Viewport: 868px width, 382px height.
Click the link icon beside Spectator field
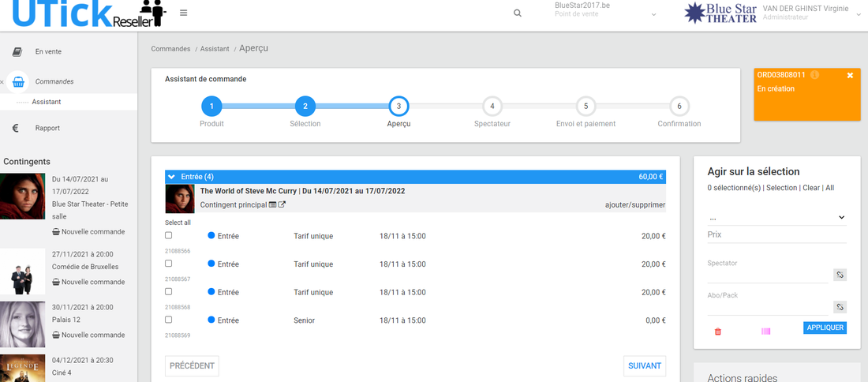(840, 275)
